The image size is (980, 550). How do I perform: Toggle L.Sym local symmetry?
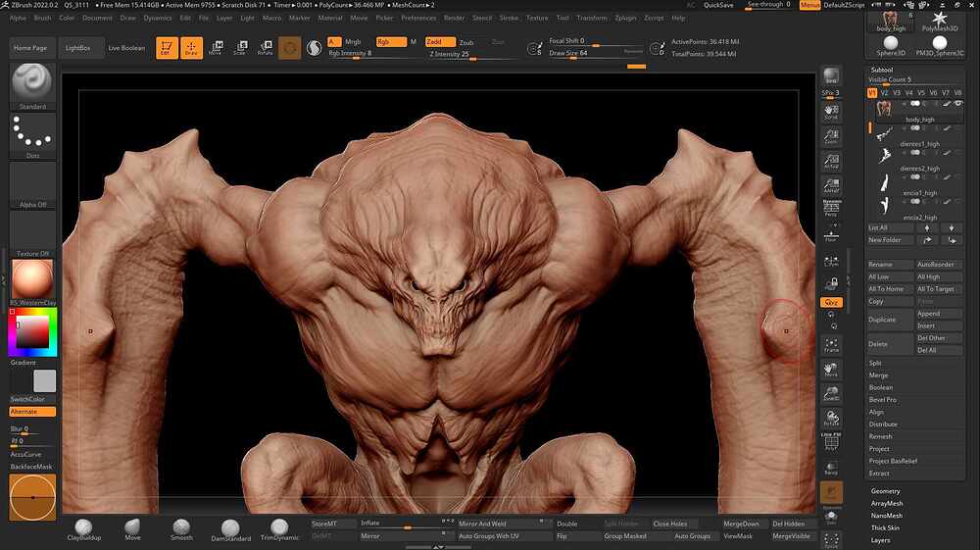[831, 261]
